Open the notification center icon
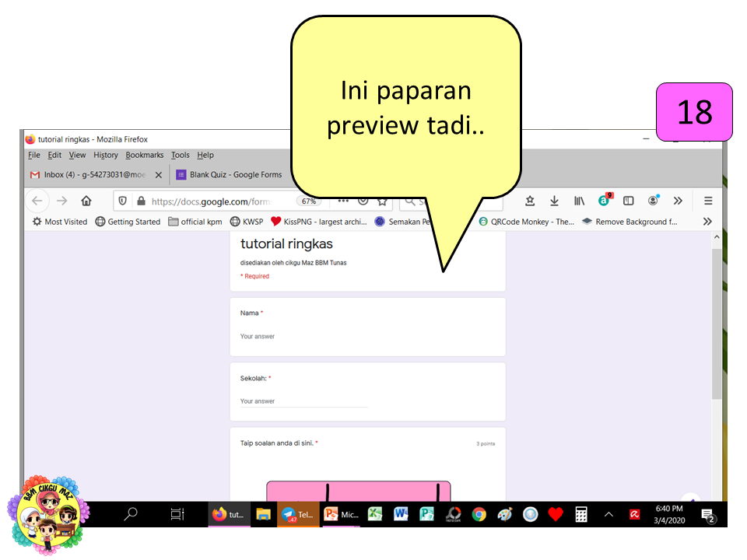Screen dimensions: 747x560 pyautogui.click(x=707, y=515)
